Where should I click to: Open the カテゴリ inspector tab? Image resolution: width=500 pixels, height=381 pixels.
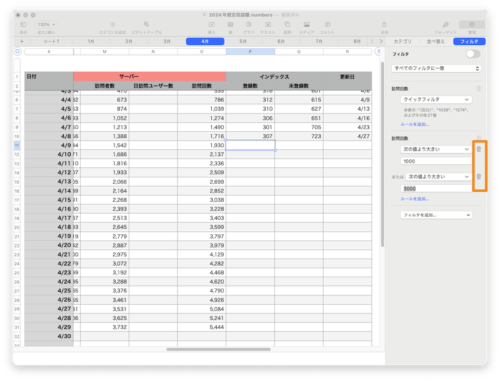pyautogui.click(x=403, y=41)
